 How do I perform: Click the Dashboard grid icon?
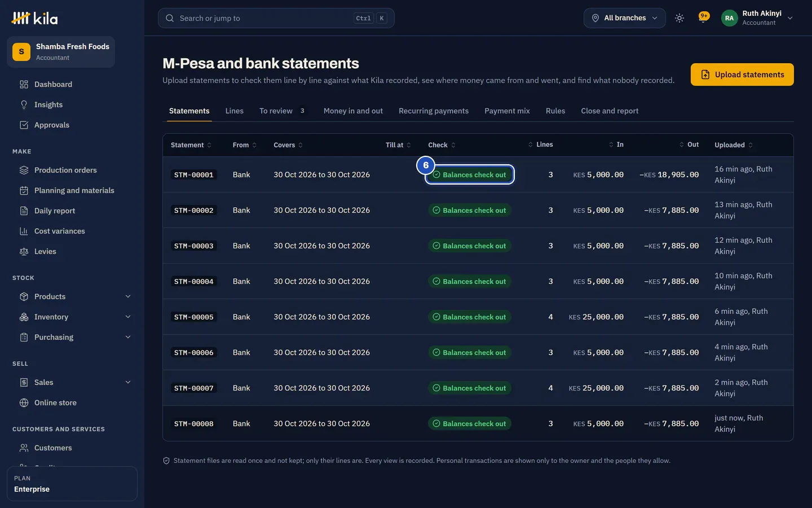[24, 84]
